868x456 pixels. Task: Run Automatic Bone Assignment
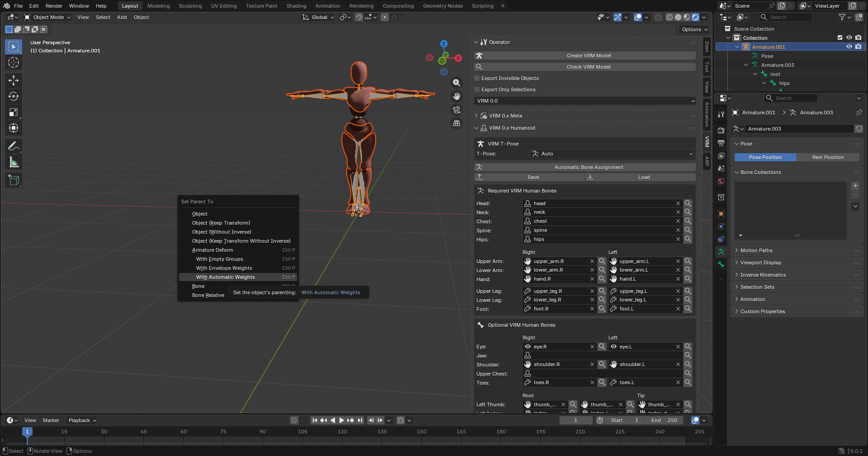585,167
